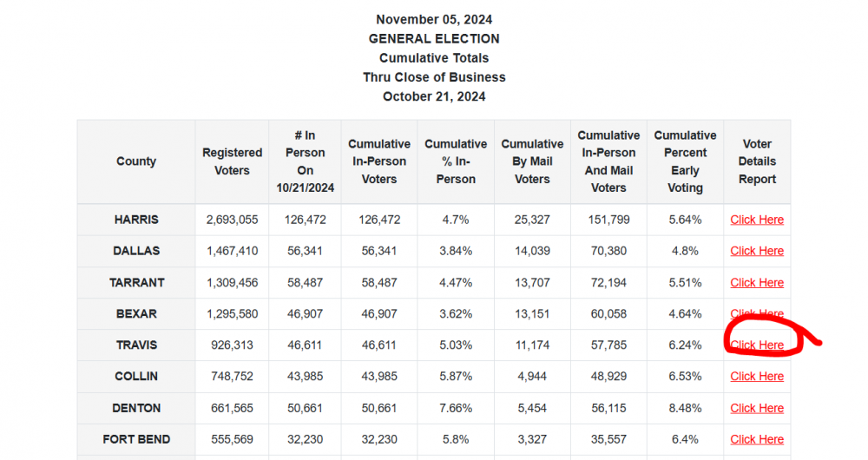Click the County column header

136,161
